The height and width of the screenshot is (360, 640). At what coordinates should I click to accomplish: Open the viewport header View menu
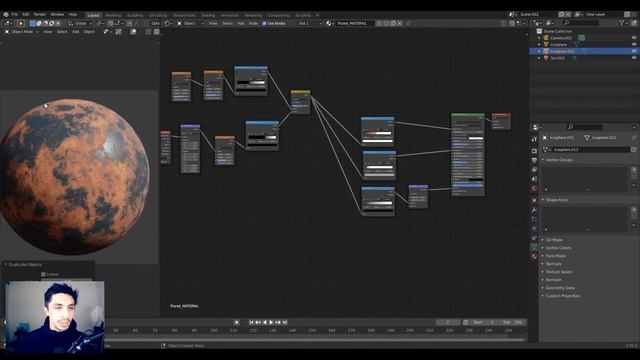coord(48,31)
